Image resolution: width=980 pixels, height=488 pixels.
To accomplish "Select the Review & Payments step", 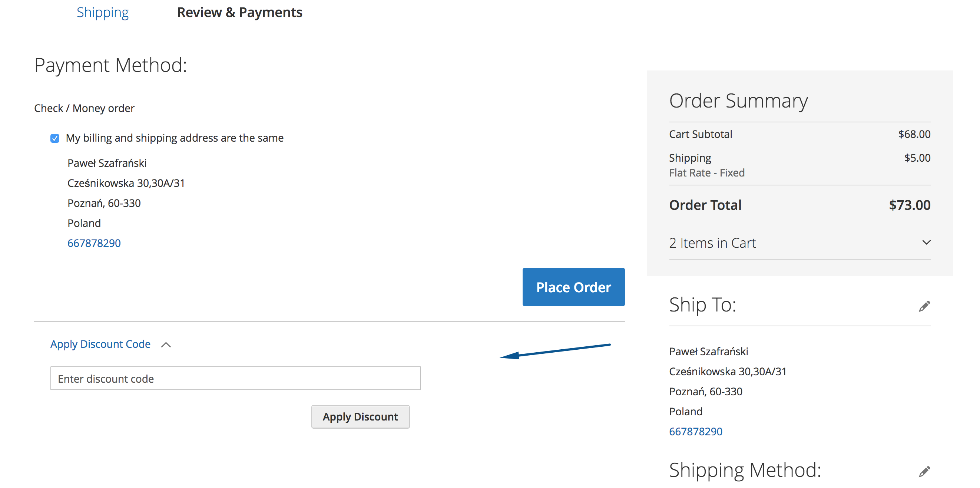I will (x=240, y=12).
